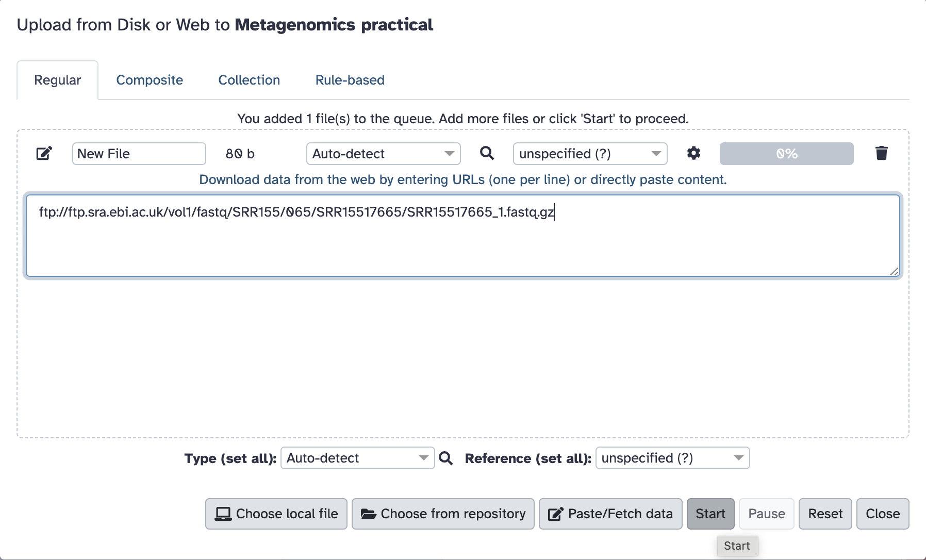926x560 pixels.
Task: Click the New File name field
Action: 139,154
